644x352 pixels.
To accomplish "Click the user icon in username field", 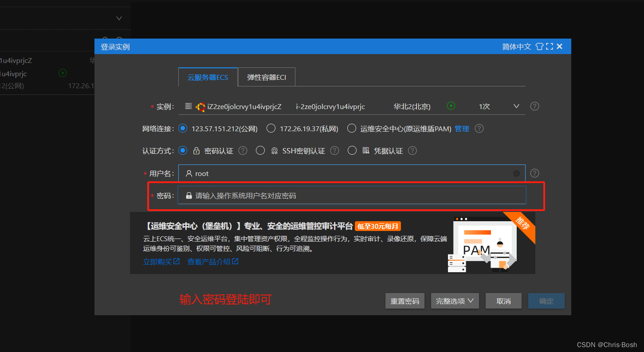I will click(x=189, y=173).
